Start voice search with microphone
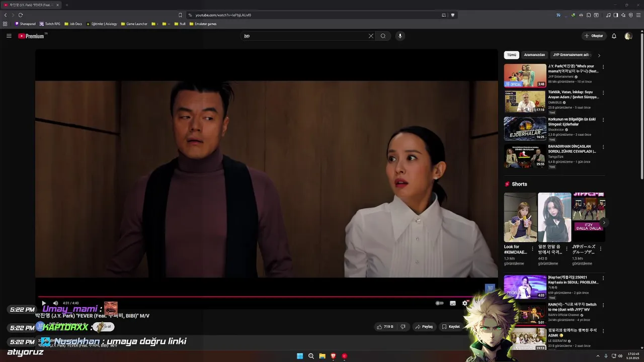Viewport: 644px width, 362px height. click(400, 36)
